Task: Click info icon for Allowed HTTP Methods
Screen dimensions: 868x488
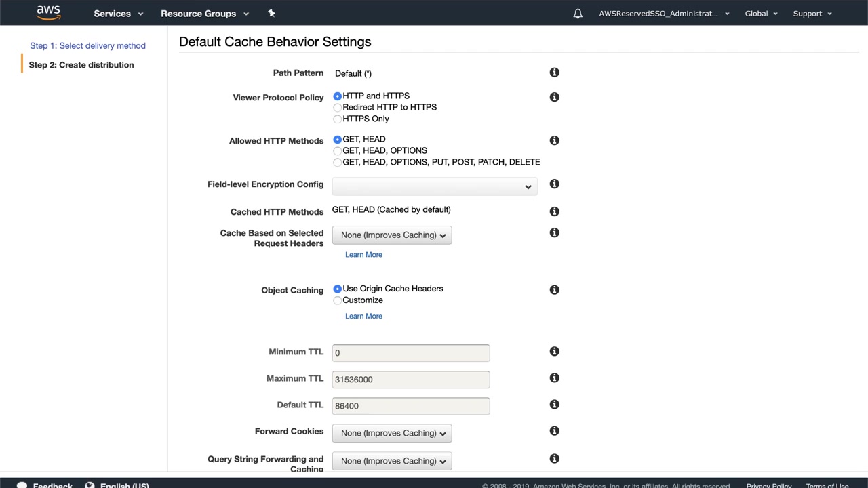Action: point(554,140)
